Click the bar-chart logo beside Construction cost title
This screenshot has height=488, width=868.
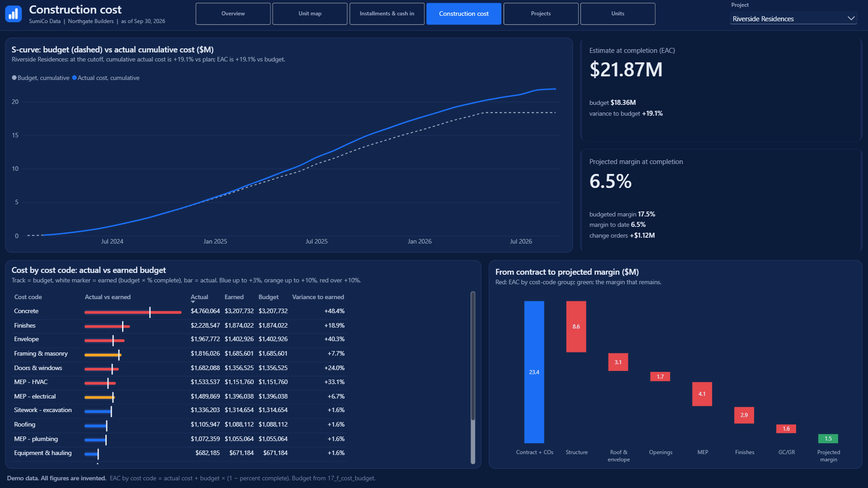(x=14, y=14)
